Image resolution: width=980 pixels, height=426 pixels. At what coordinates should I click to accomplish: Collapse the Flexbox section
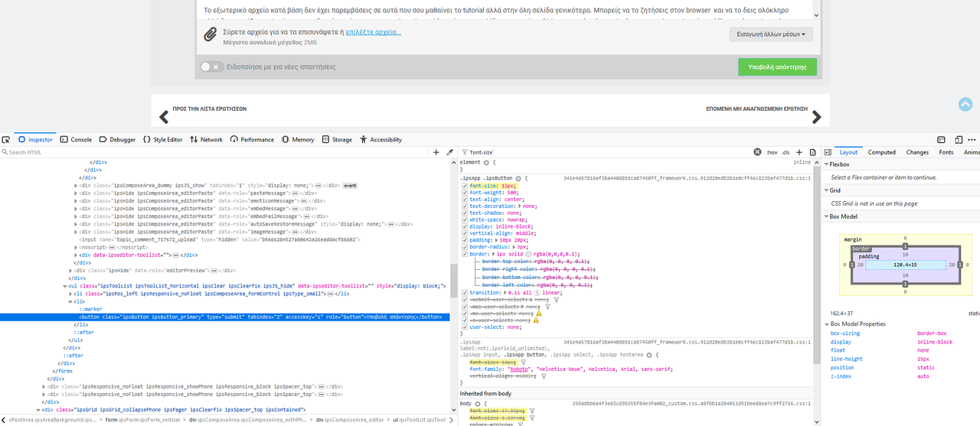click(x=827, y=164)
